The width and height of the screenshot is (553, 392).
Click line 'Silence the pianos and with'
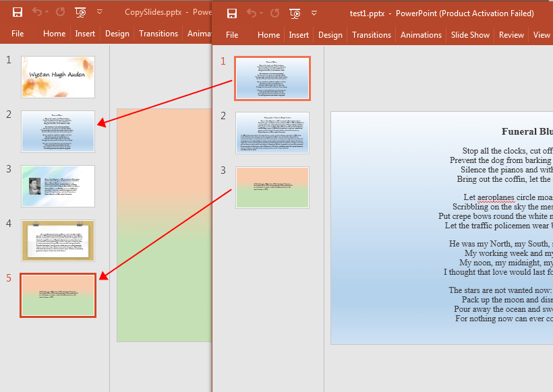tap(506, 170)
